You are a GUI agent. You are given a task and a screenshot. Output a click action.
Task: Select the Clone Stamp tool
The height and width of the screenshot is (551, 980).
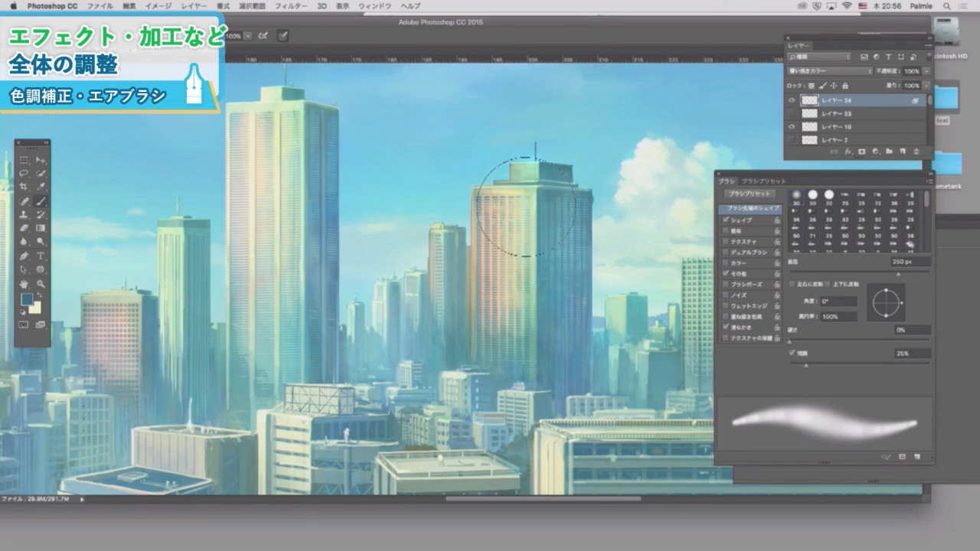pos(24,215)
